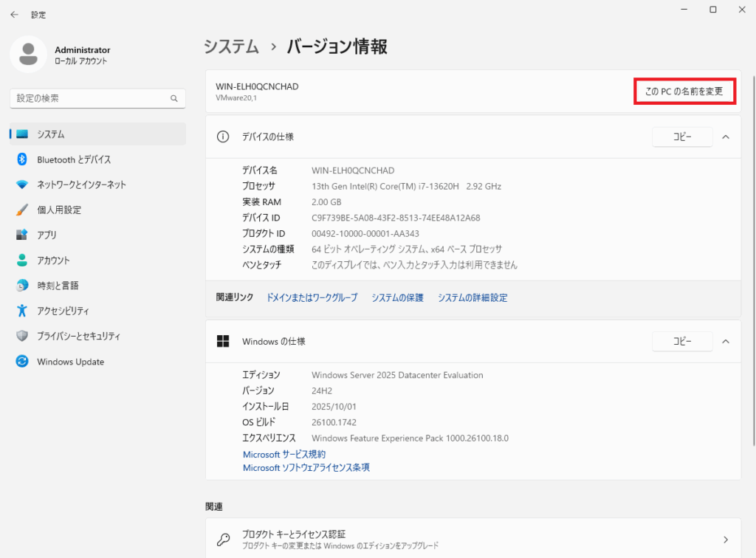
Task: Select the アクセシビリティ icon in sidebar
Action: coord(22,311)
